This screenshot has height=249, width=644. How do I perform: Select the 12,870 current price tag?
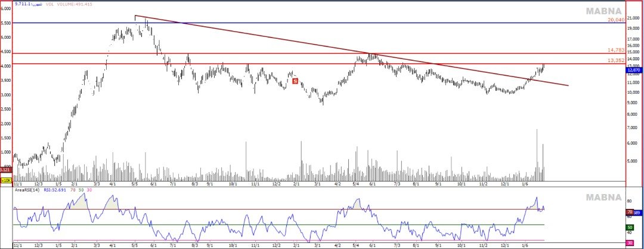tap(634, 70)
